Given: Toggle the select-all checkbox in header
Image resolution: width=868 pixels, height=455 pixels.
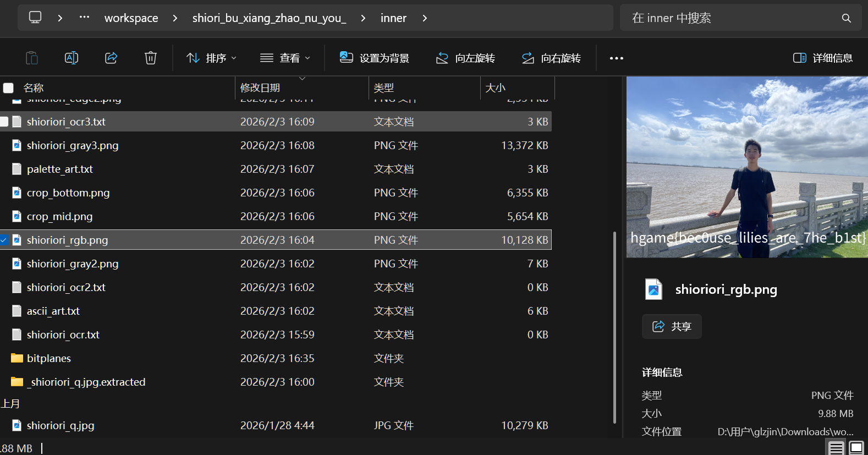Looking at the screenshot, I should 8,88.
